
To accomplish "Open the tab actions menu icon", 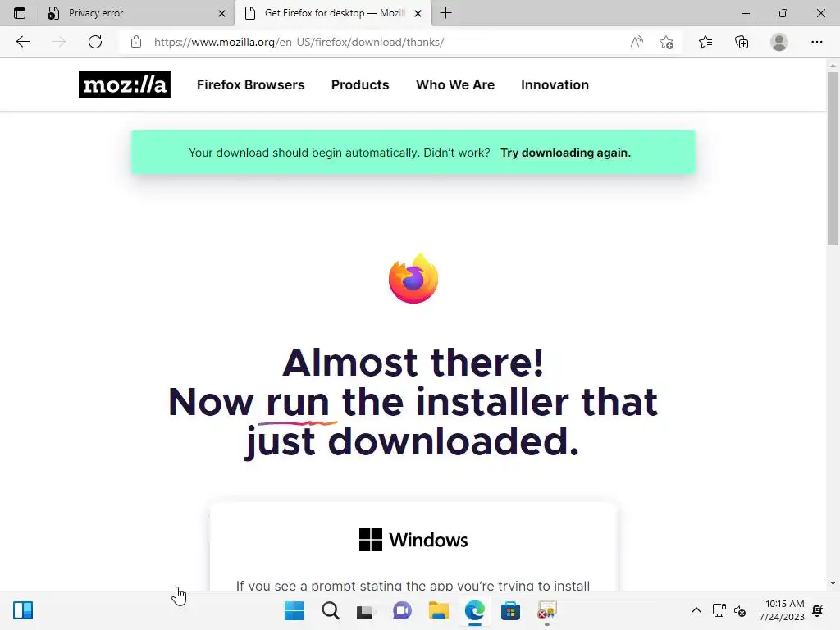I will [20, 13].
